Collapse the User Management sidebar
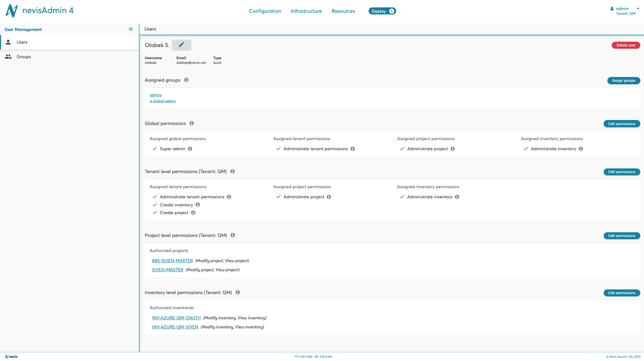Image resolution: width=644 pixels, height=361 pixels. [131, 29]
